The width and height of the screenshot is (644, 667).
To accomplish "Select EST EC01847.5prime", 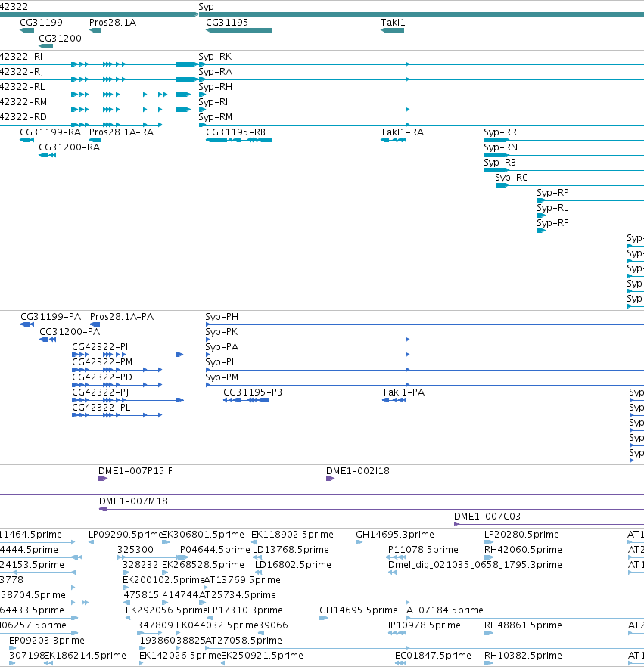I will point(434,656).
